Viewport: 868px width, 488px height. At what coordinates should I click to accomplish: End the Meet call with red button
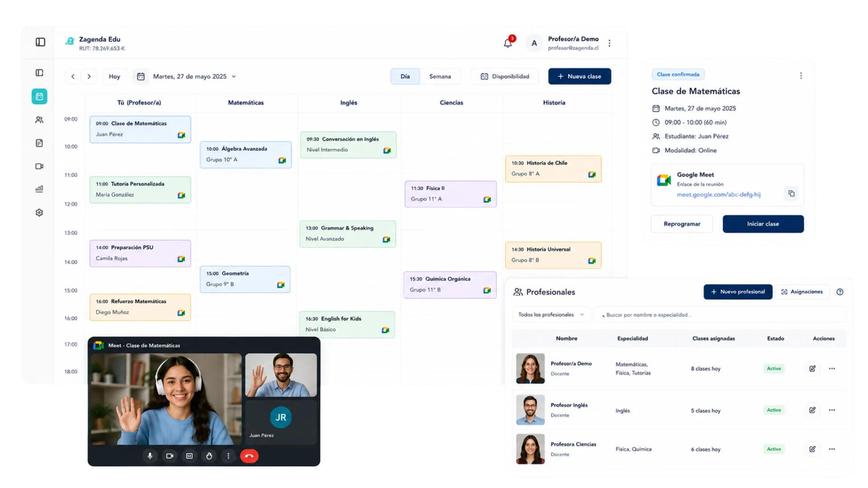249,456
